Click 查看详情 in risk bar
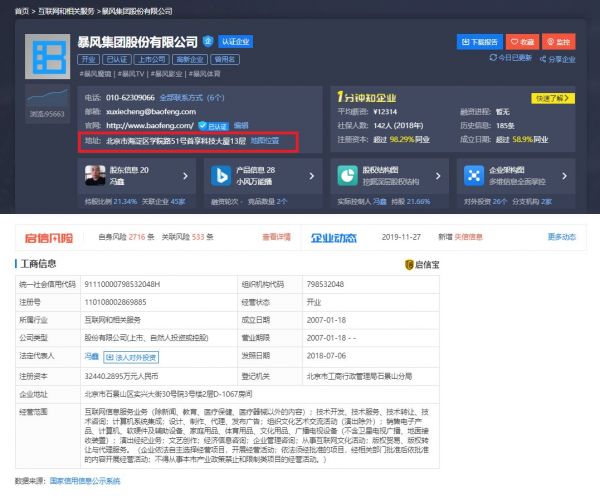 click(x=276, y=237)
